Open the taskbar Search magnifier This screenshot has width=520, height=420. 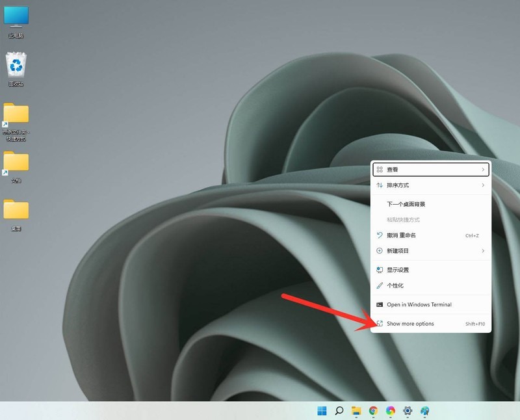(x=339, y=410)
